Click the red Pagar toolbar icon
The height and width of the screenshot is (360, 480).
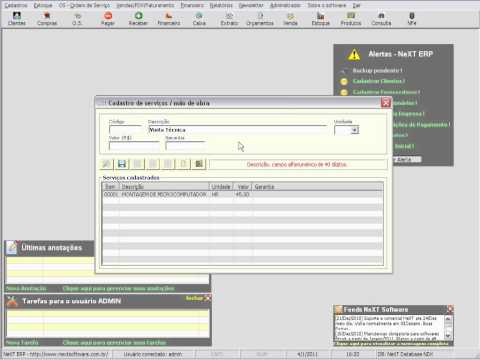(108, 19)
